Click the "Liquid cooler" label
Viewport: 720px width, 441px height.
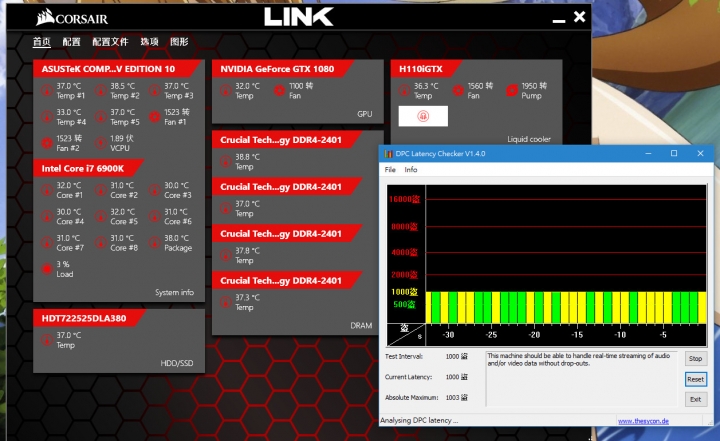pyautogui.click(x=529, y=139)
